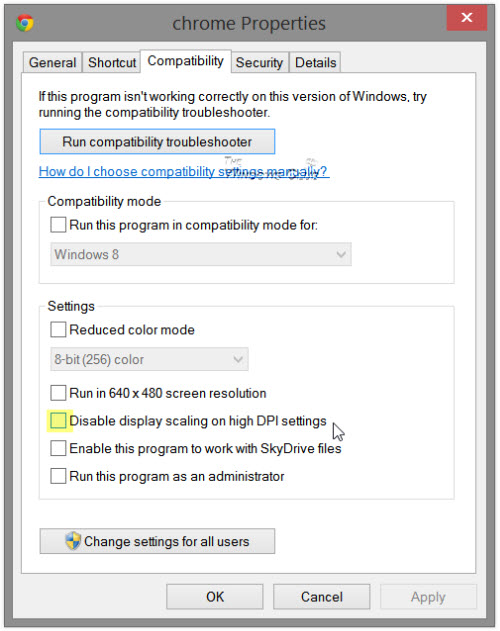This screenshot has height=631, width=500.
Task: Switch to the General tab
Action: 52,62
